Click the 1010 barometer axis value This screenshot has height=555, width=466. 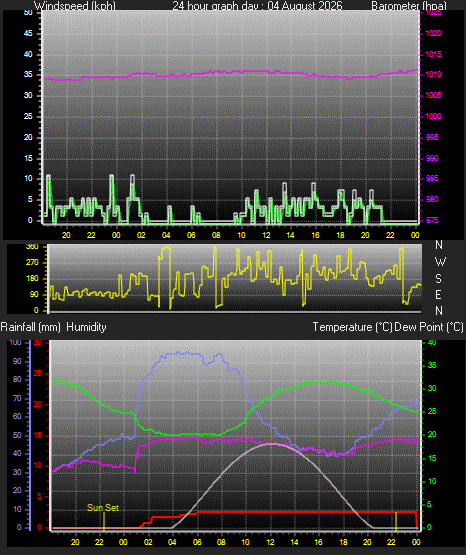(433, 74)
